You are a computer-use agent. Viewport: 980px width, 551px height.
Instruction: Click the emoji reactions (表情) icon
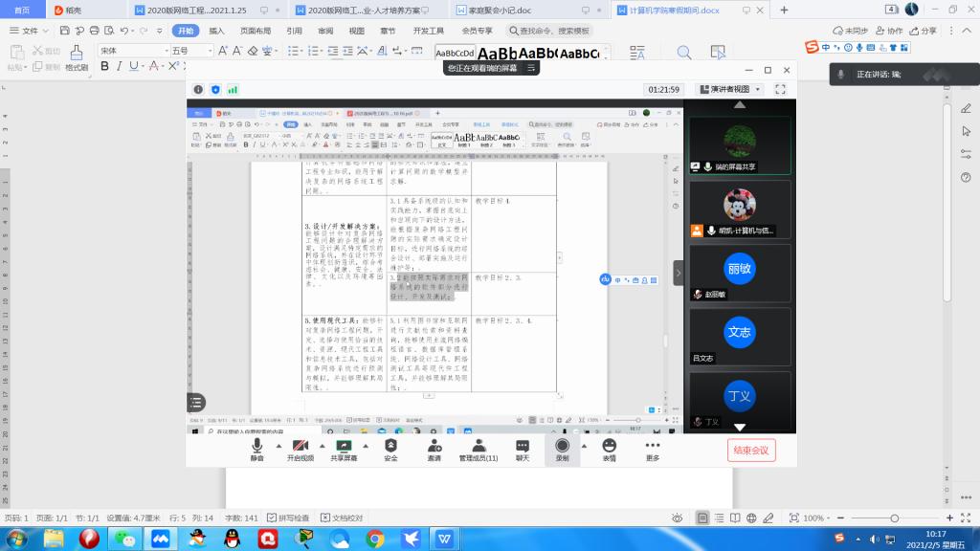click(609, 448)
